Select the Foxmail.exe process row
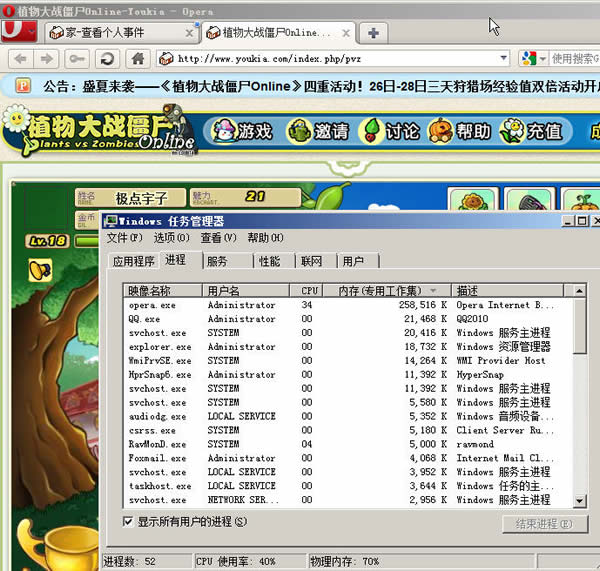Image resolution: width=600 pixels, height=571 pixels. tap(349, 458)
